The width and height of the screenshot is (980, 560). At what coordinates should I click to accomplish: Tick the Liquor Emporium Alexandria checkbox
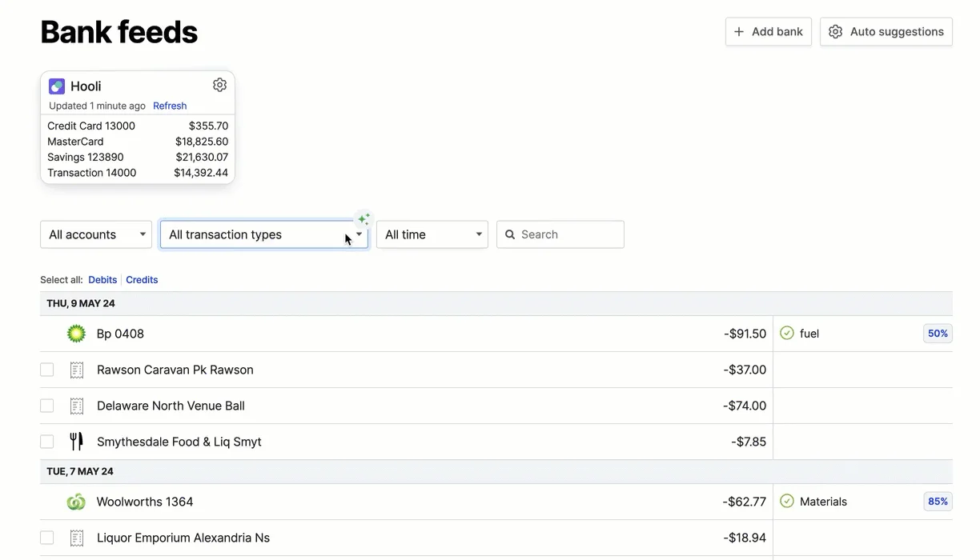tap(47, 538)
